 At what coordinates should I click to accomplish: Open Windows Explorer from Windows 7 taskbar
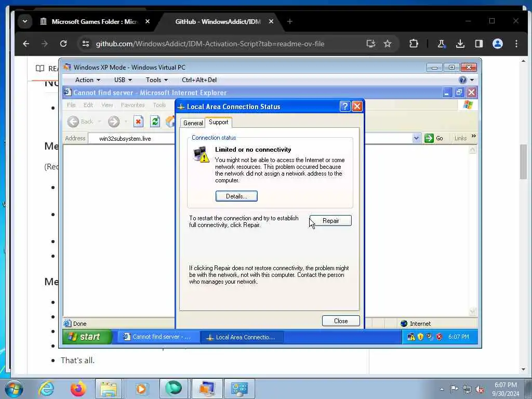click(x=109, y=389)
